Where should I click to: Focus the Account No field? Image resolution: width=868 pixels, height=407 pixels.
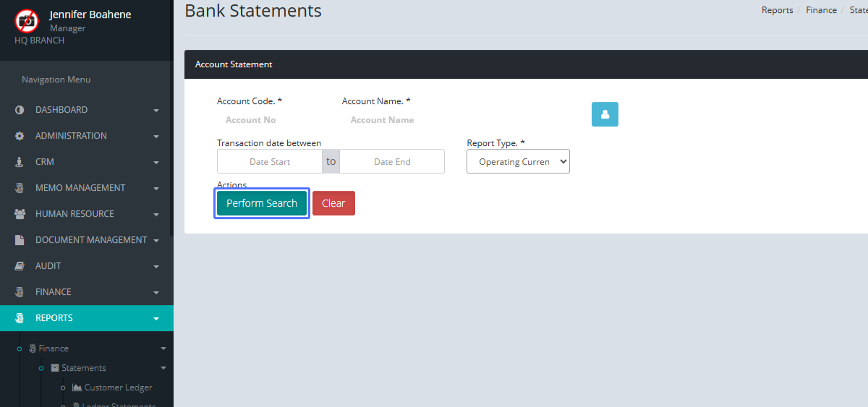[x=250, y=120]
